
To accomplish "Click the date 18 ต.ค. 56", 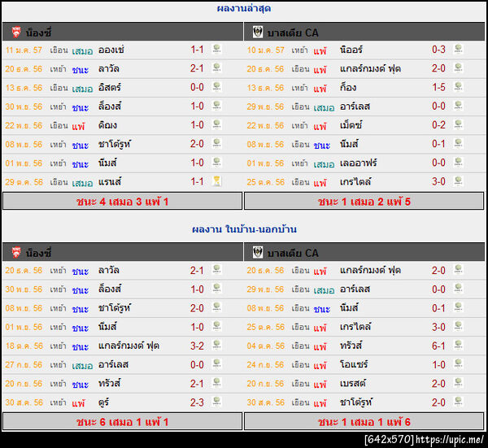I will 24,346.
